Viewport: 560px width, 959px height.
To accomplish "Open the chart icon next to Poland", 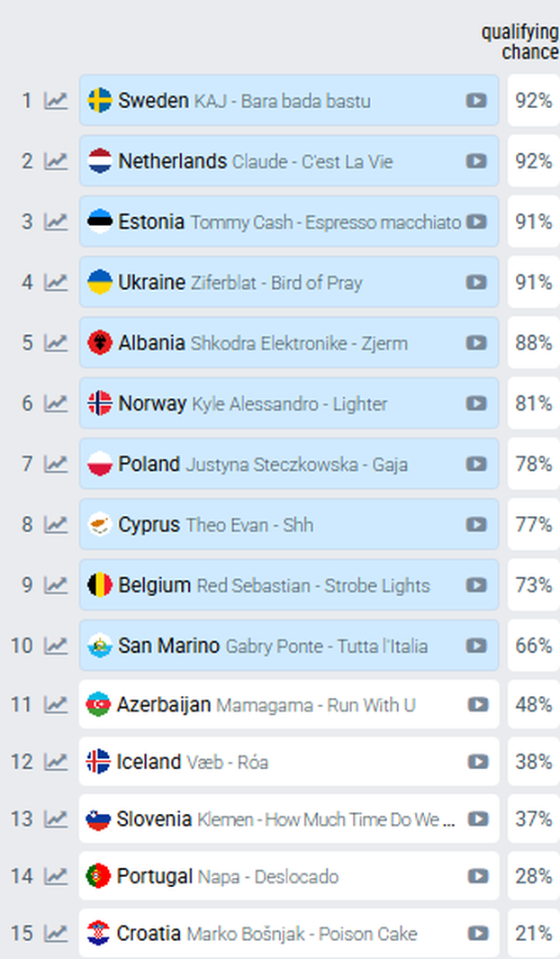I will click(55, 464).
